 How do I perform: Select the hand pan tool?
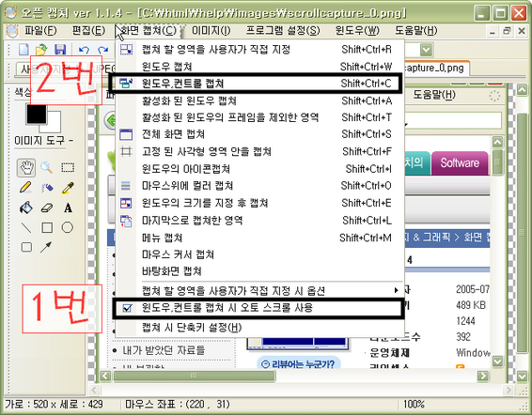pos(26,167)
